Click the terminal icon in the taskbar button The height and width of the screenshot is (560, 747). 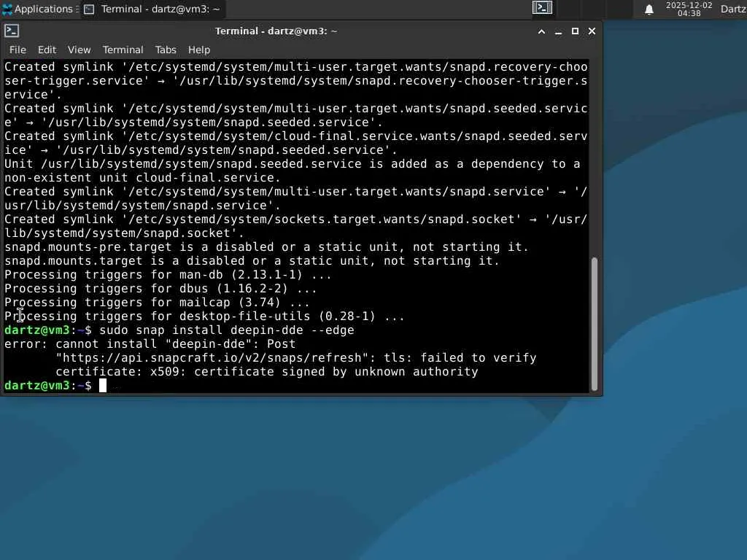[x=89, y=9]
